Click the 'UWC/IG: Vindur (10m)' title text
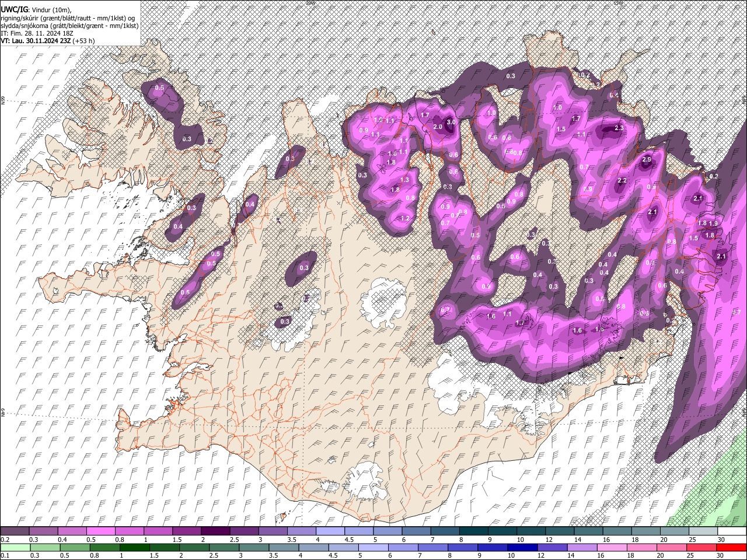Viewport: 747px width, 560px height. [x=37, y=9]
